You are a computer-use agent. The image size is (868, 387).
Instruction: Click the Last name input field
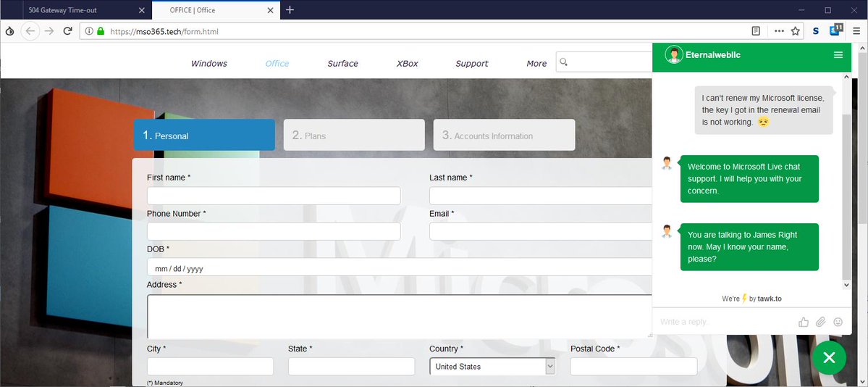(x=541, y=196)
